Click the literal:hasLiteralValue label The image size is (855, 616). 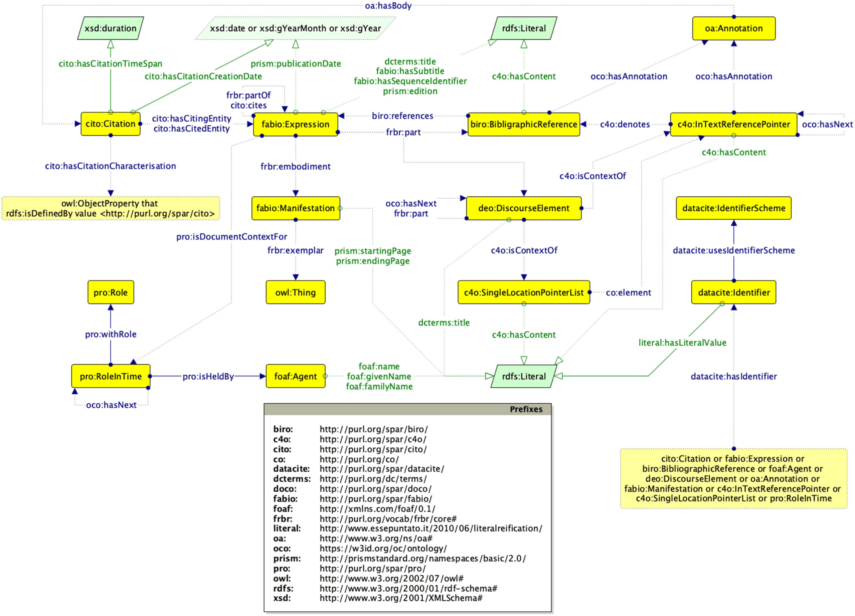(x=682, y=343)
